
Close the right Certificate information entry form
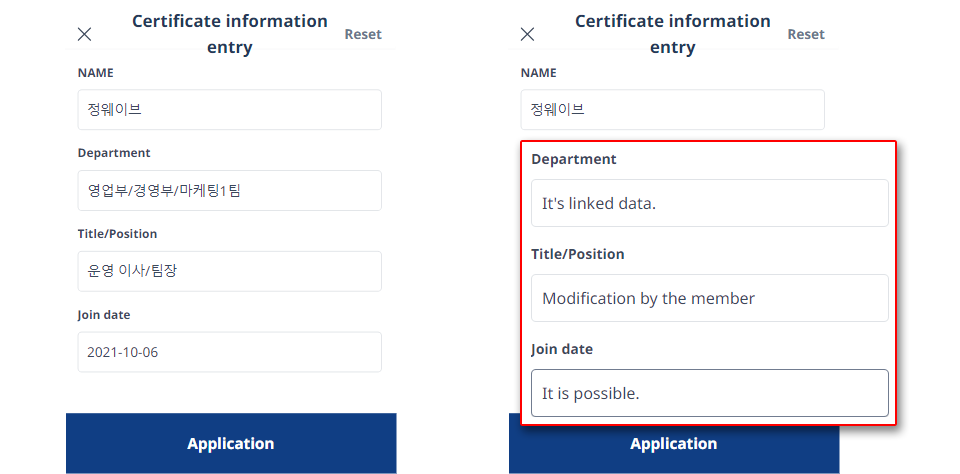(x=527, y=34)
